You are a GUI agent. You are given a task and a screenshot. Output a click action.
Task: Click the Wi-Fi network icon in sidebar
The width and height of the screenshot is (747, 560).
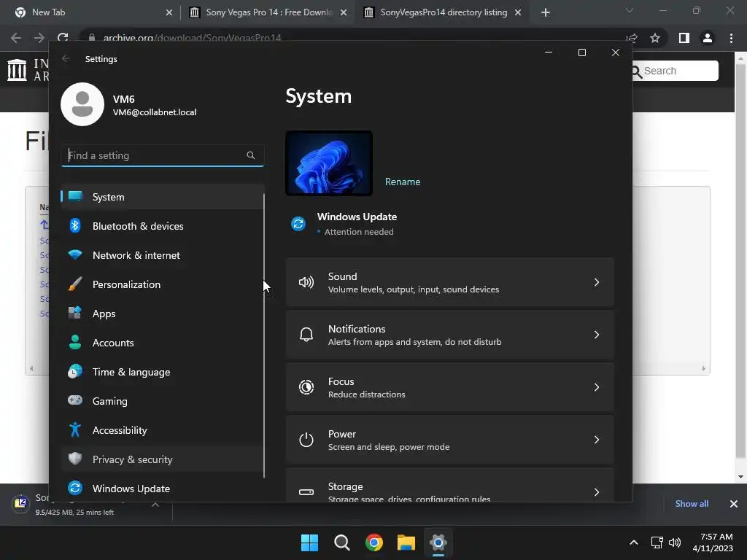pos(75,254)
